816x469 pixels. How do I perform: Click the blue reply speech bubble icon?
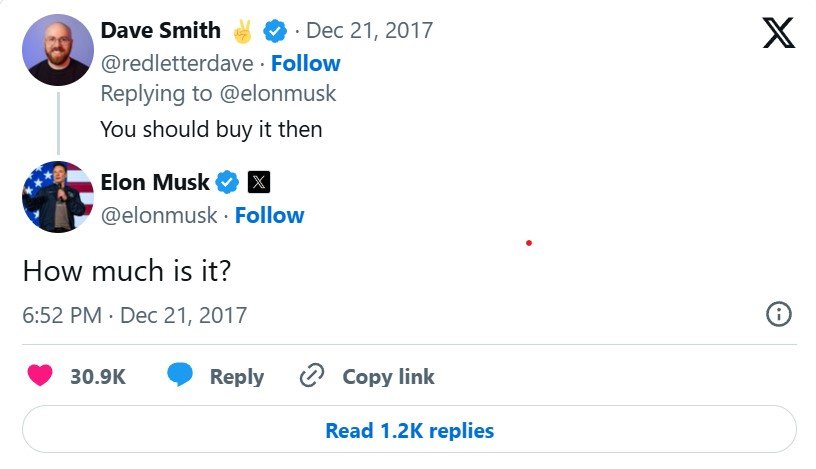click(x=180, y=375)
